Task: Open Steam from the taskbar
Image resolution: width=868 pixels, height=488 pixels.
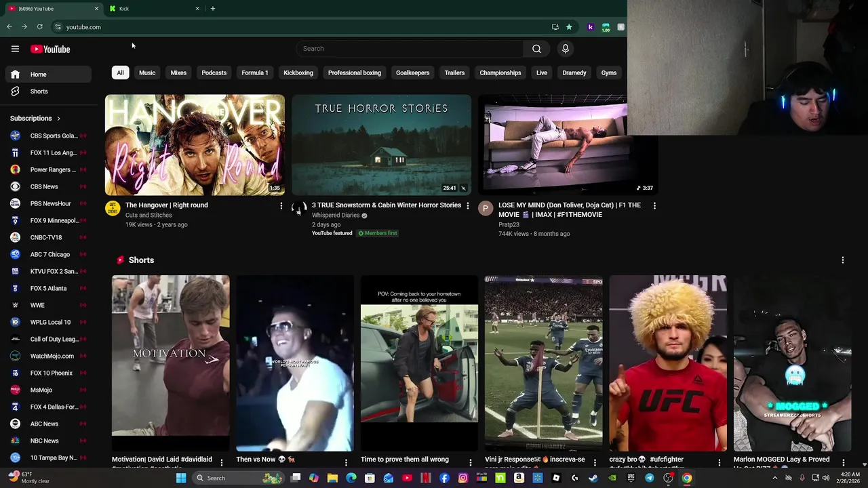Action: (593, 478)
